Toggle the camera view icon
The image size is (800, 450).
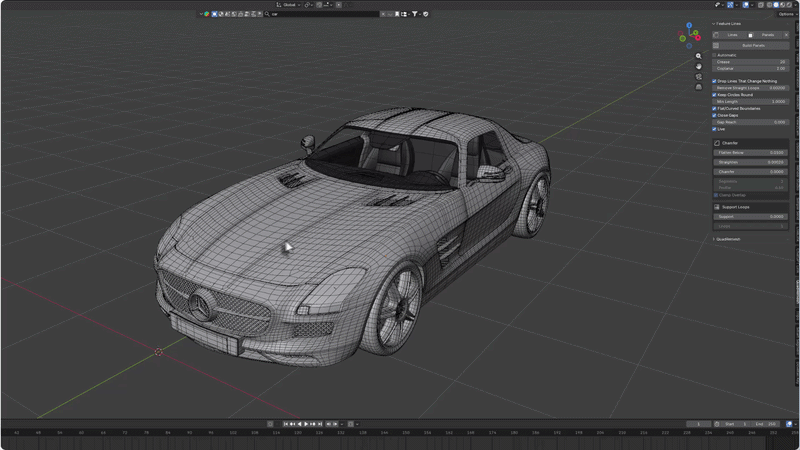698,77
